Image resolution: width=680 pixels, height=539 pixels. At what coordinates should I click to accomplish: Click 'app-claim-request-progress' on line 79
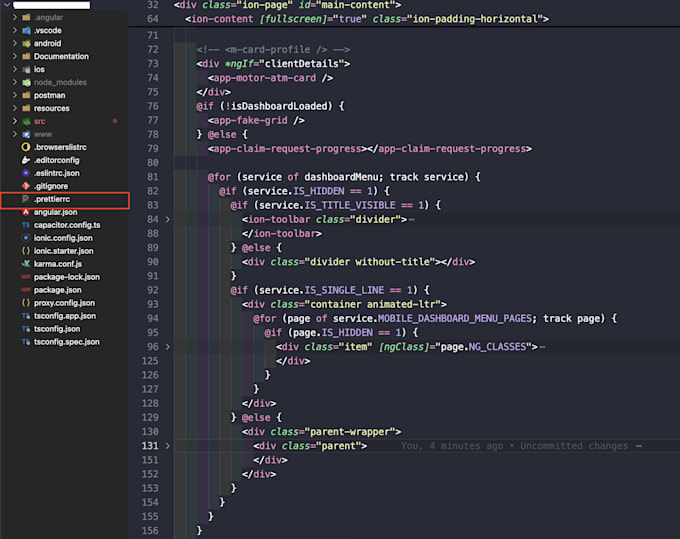pos(288,149)
